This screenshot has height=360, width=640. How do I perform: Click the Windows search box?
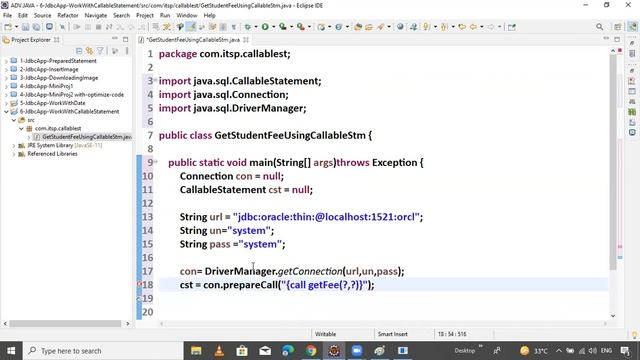pos(102,351)
